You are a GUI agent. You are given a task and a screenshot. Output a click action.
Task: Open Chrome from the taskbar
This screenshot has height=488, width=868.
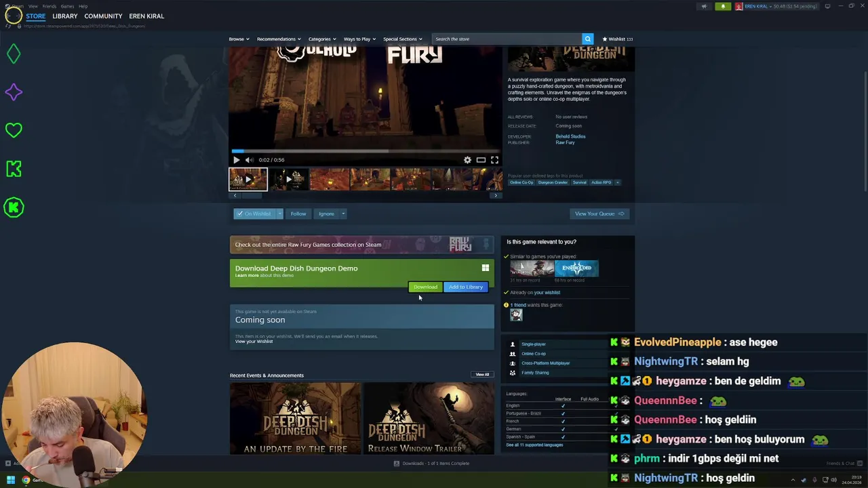[x=26, y=480]
